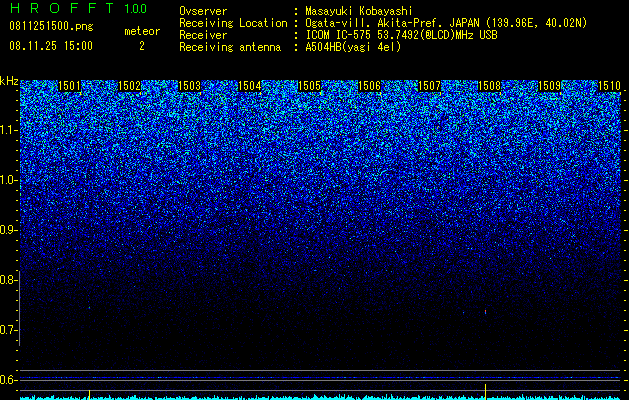Image resolution: width=629 pixels, height=400 pixels.
Task: Click the yellow meteor tick near 1501
Action: point(89,394)
